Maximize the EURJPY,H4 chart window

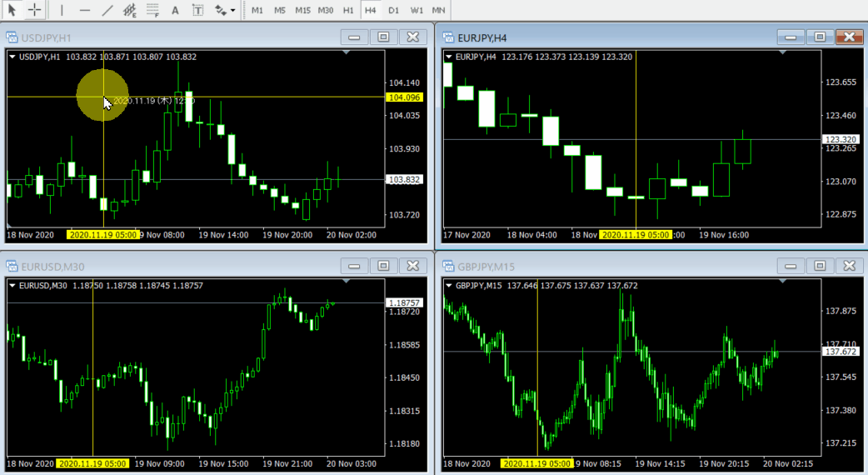820,37
